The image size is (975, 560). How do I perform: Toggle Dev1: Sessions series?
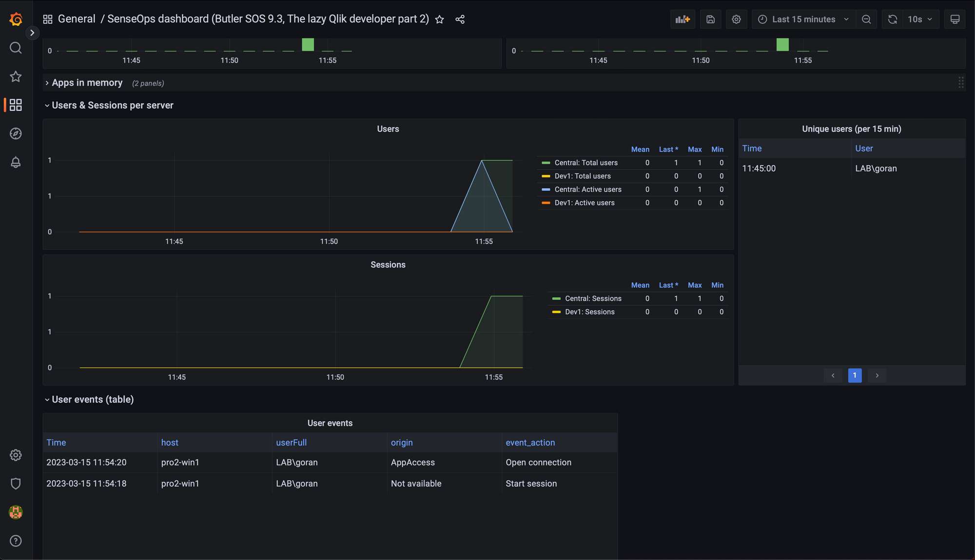[x=590, y=312]
